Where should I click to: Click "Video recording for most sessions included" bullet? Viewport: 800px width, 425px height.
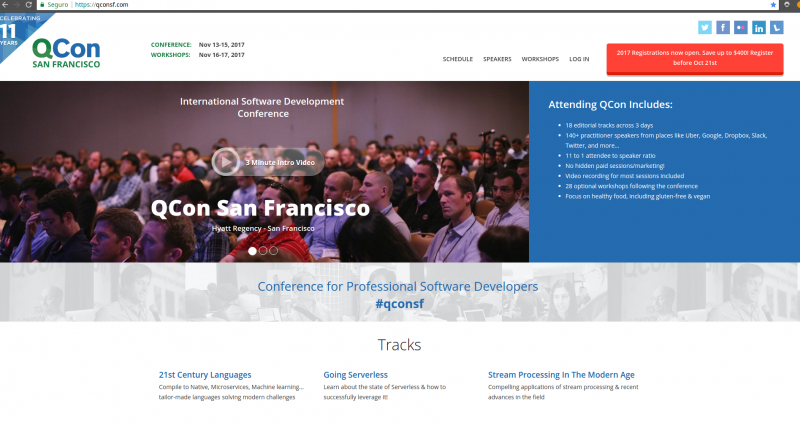[x=624, y=176]
